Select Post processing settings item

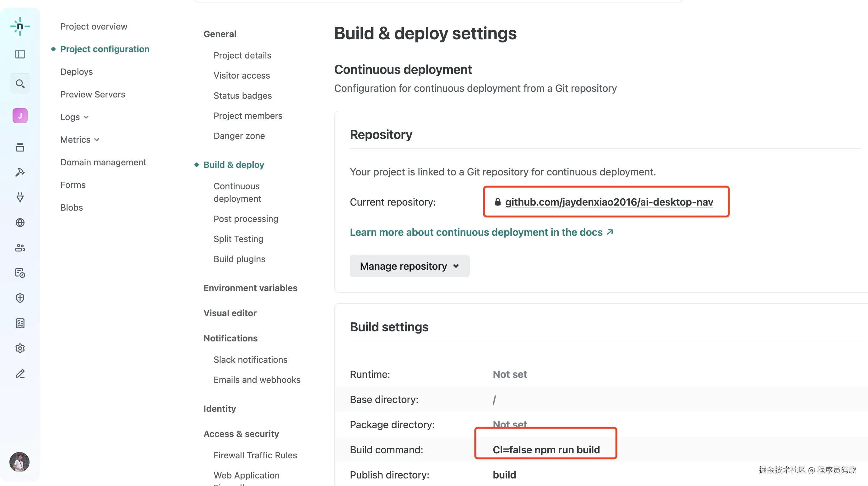pyautogui.click(x=246, y=218)
